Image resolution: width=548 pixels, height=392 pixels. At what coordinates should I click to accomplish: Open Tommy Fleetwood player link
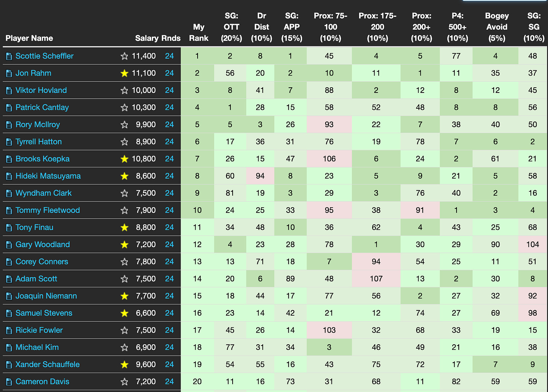[x=47, y=210]
